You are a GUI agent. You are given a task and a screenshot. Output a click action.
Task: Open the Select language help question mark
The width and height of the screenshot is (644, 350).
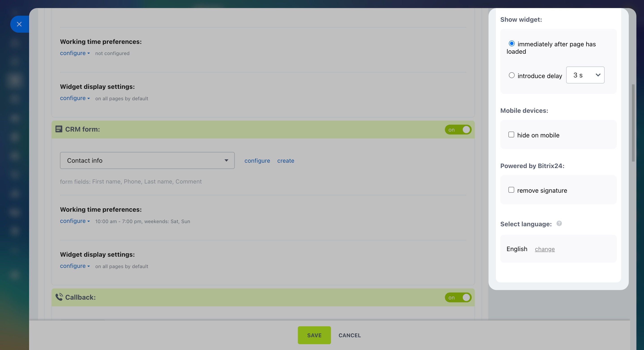pyautogui.click(x=559, y=224)
